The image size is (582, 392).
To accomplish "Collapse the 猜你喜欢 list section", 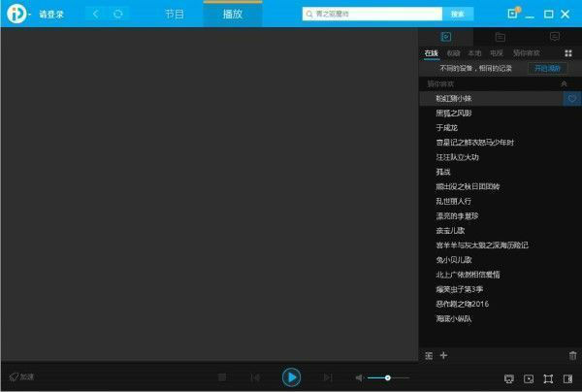I will click(566, 84).
